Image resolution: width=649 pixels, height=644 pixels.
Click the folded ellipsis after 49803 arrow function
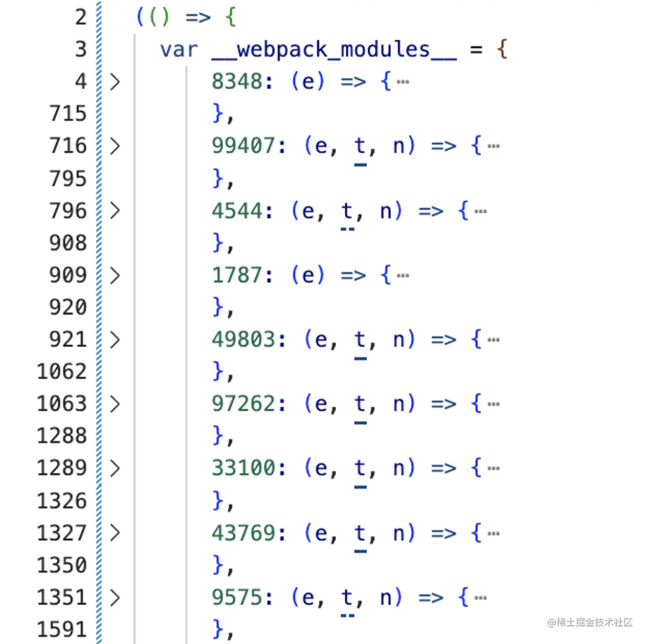point(494,340)
